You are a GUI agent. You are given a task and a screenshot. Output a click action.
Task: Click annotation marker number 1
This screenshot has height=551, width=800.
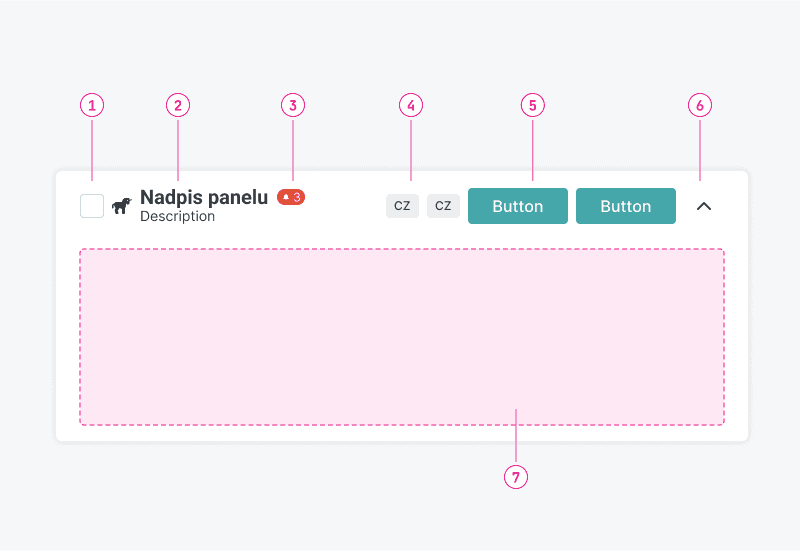coord(92,105)
